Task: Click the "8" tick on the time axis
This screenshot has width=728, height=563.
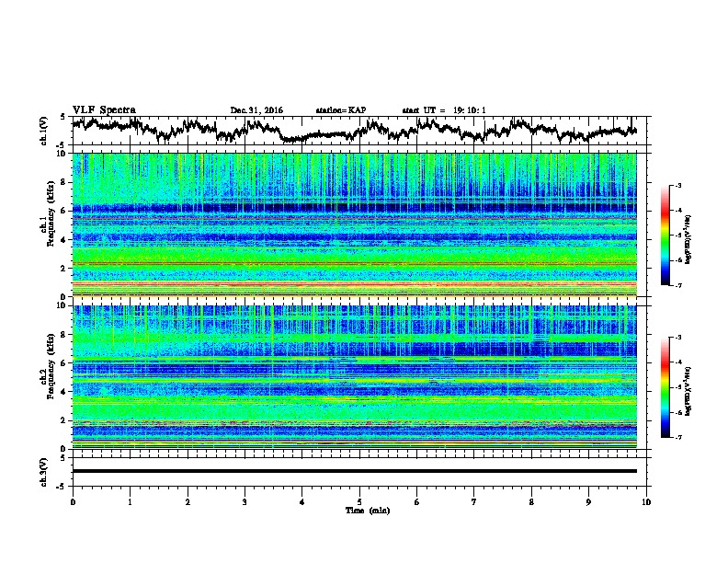Action: pyautogui.click(x=531, y=502)
